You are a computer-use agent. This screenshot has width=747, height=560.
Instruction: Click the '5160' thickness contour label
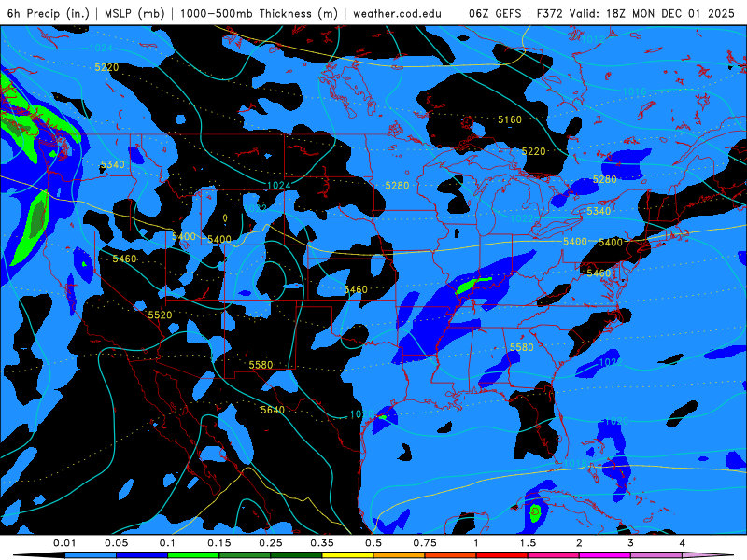pos(510,119)
